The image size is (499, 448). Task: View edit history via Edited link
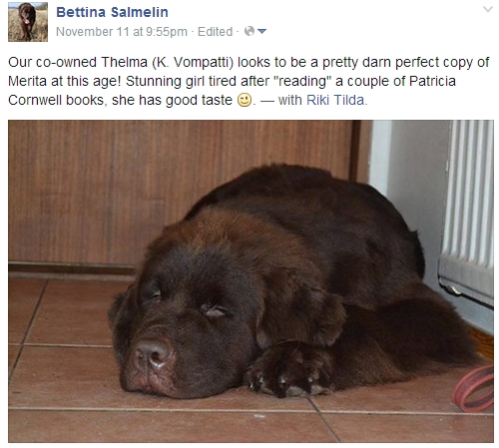(x=215, y=32)
